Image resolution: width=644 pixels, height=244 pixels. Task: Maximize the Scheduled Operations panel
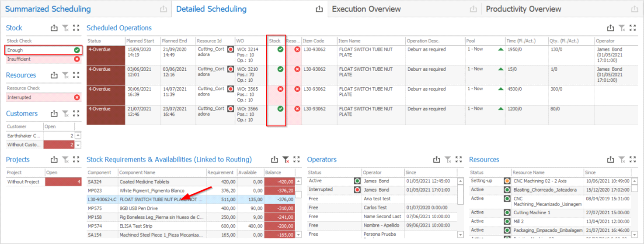pyautogui.click(x=633, y=28)
